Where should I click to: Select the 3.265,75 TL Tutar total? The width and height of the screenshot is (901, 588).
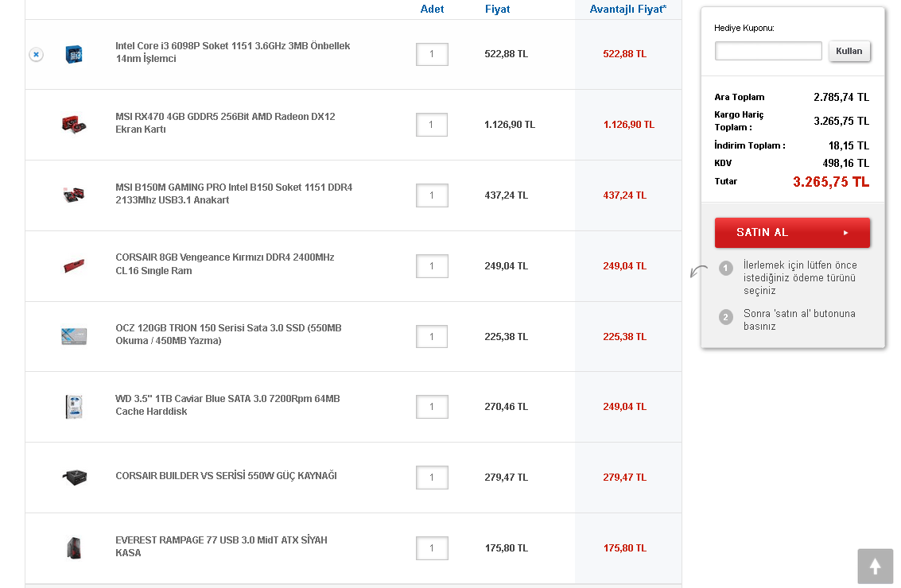tap(831, 182)
